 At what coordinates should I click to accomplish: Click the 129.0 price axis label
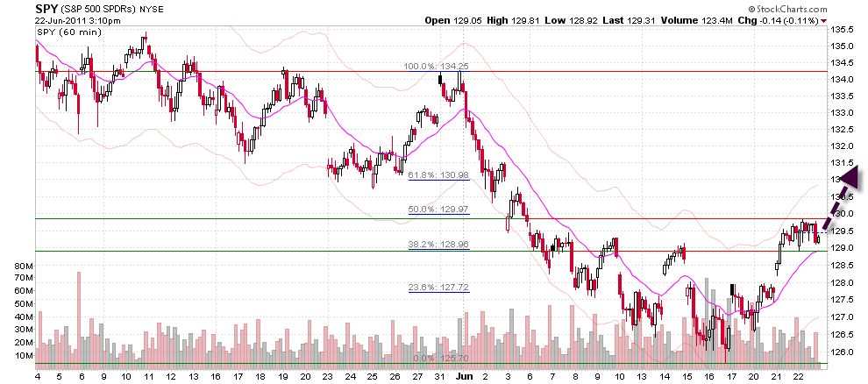pyautogui.click(x=842, y=248)
